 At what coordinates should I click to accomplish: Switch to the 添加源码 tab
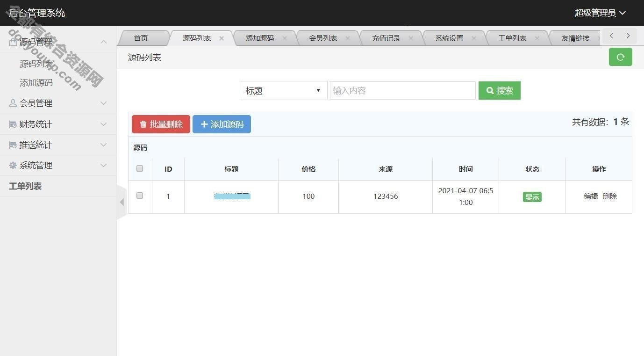(x=260, y=38)
